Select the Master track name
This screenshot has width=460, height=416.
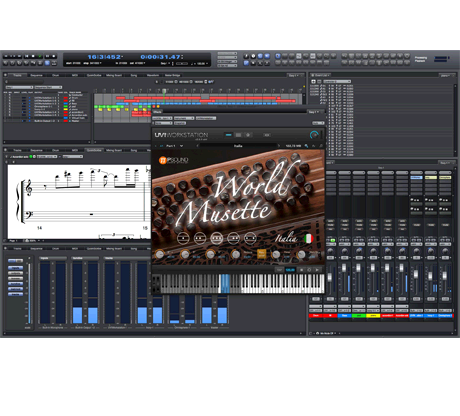coord(76,121)
